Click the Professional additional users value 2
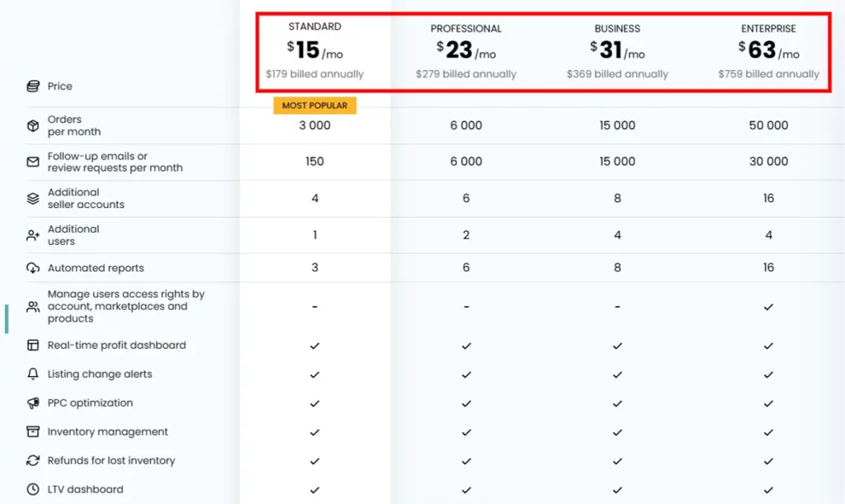The image size is (845, 504). pyautogui.click(x=466, y=235)
